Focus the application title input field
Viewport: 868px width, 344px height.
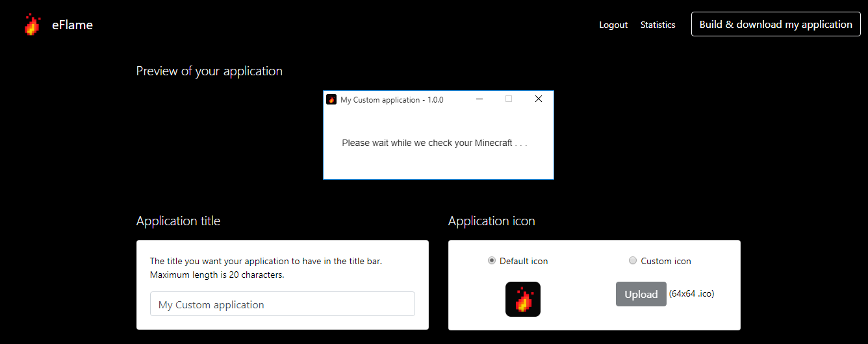click(283, 304)
